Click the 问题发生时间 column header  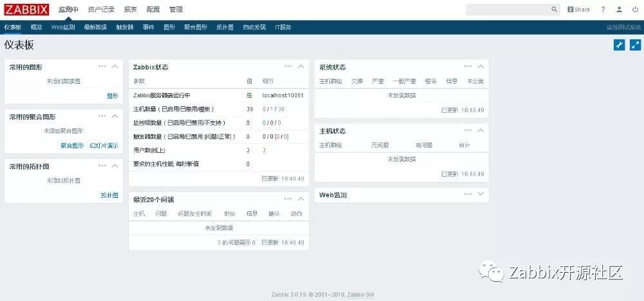click(x=194, y=214)
